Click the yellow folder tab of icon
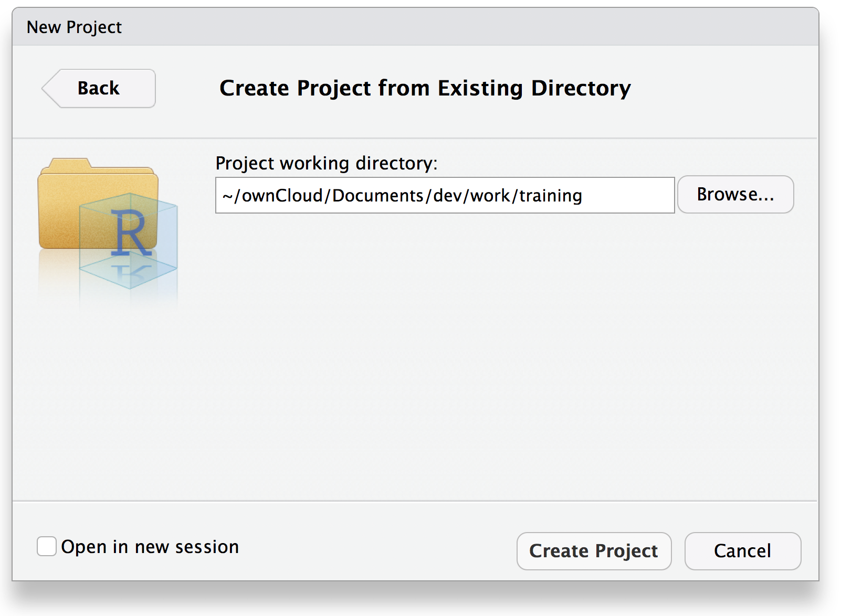 (x=66, y=164)
